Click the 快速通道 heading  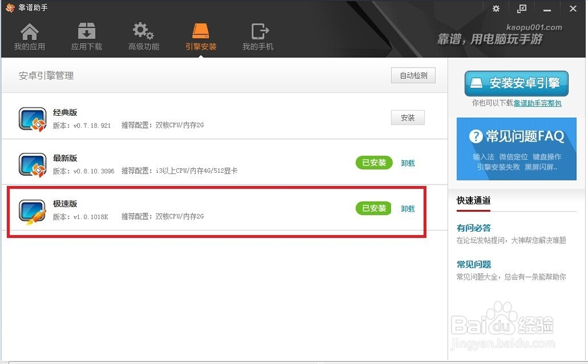pos(473,201)
